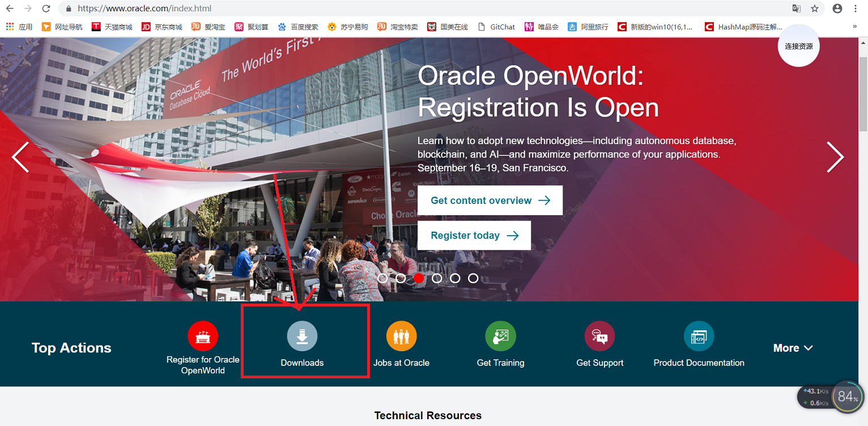
Task: Click the Get Support chat icon
Action: point(599,335)
